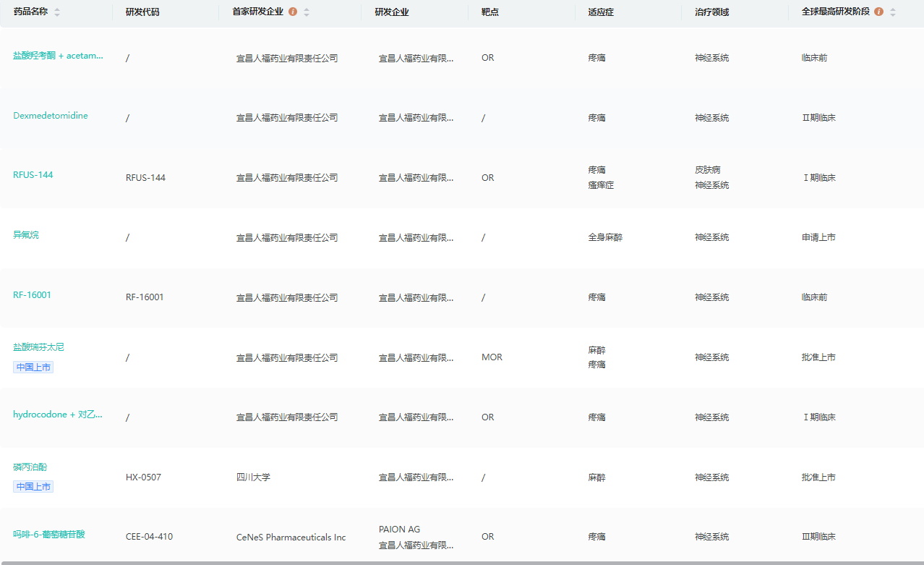
Task: Open drug link 盐酸羟考酮 + acetam...
Action: [58, 56]
